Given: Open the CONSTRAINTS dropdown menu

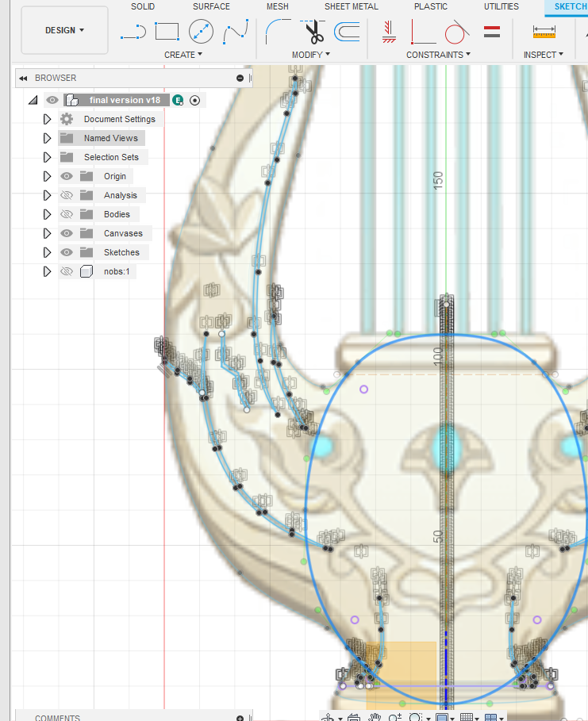Looking at the screenshot, I should click(439, 55).
